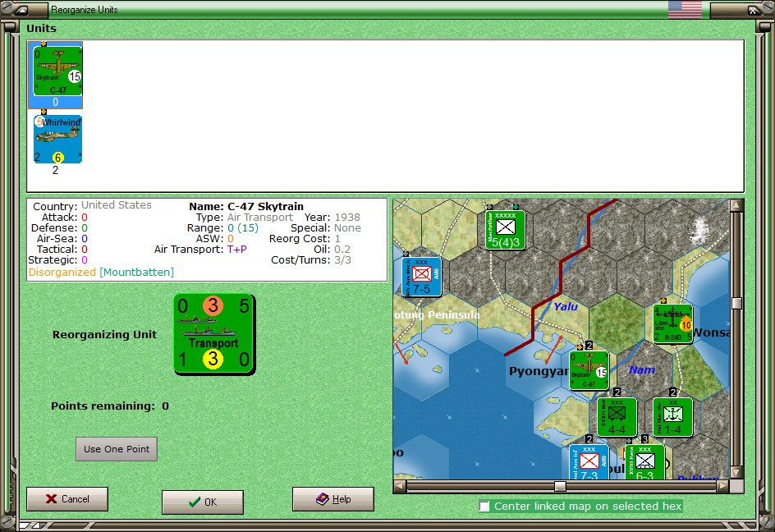Select the blue Australian 7-3 infantry unit on map
Viewport: 775px width, 532px height.
[x=589, y=462]
